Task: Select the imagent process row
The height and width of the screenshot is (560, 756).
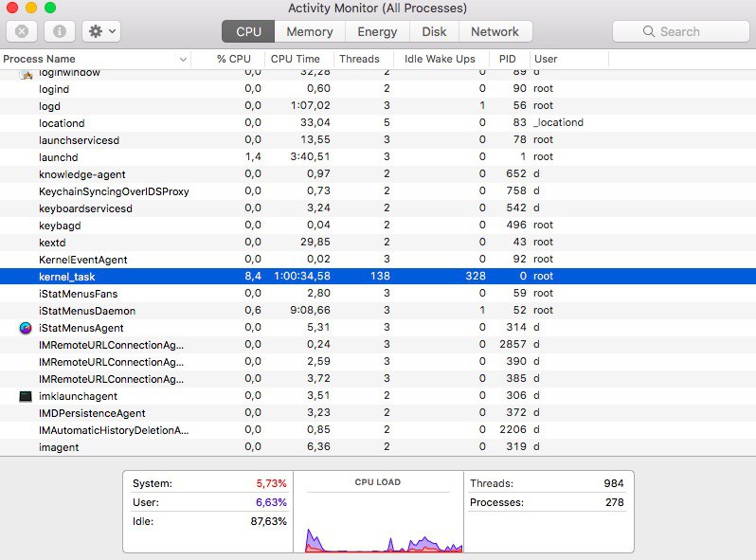Action: [x=378, y=447]
